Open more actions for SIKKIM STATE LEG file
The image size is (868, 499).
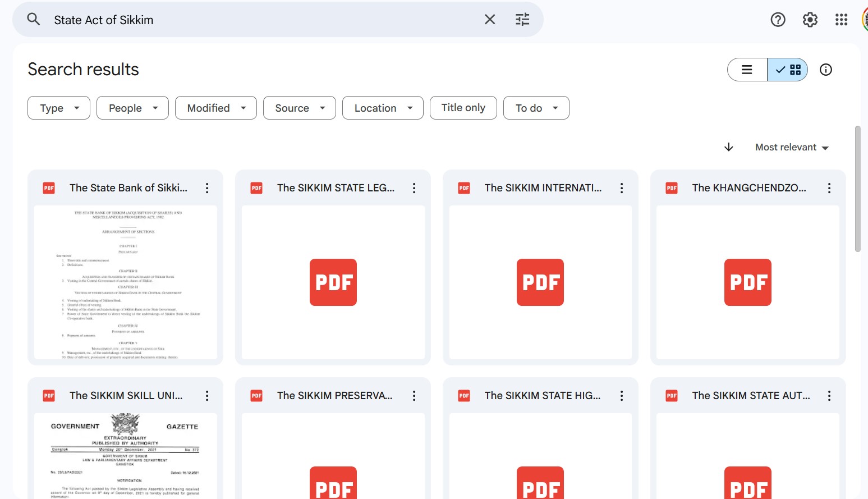pyautogui.click(x=414, y=188)
